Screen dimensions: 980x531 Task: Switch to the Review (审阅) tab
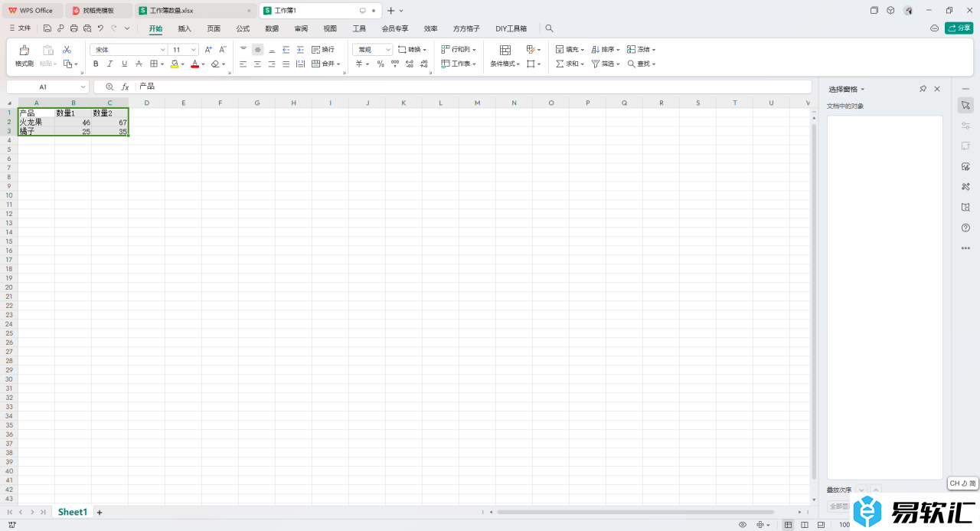coord(301,28)
